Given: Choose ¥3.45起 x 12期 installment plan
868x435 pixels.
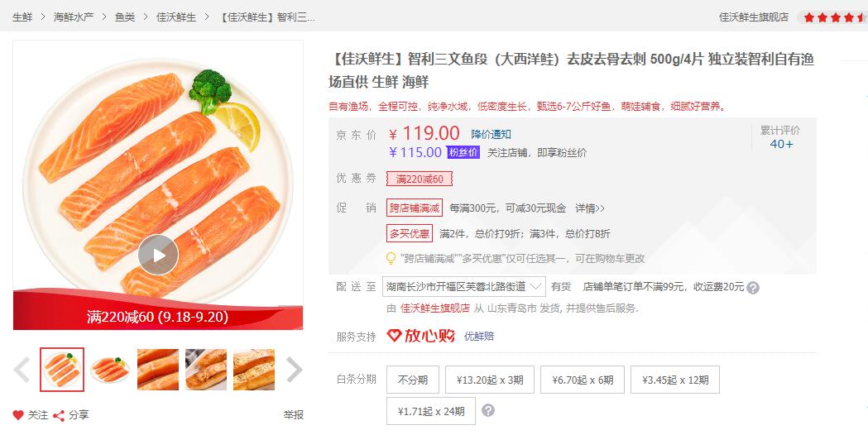Looking at the screenshot, I should point(675,380).
